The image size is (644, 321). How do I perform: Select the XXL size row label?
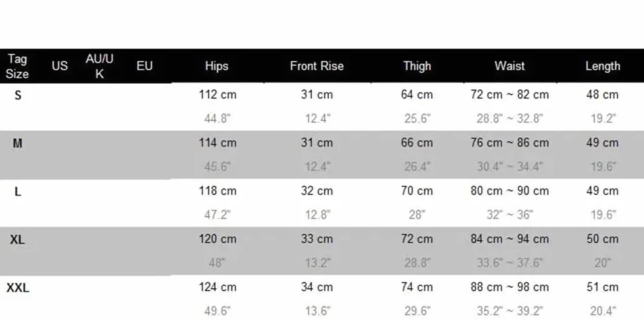click(x=18, y=288)
